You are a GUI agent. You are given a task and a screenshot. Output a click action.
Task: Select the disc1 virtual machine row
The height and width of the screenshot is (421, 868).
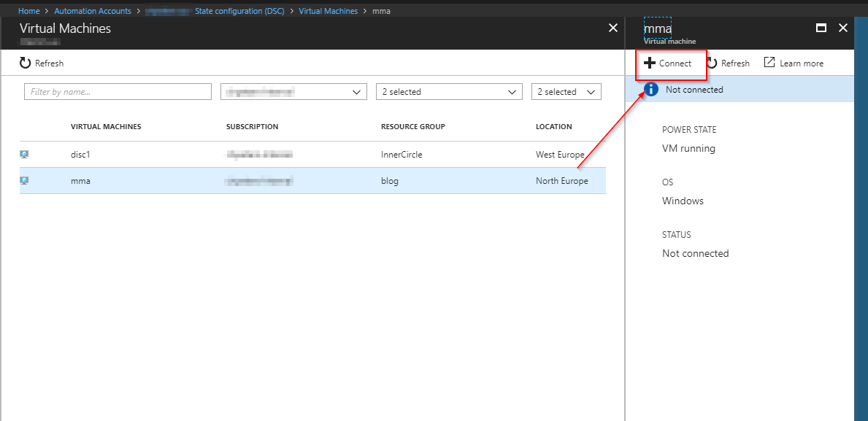[x=312, y=155]
